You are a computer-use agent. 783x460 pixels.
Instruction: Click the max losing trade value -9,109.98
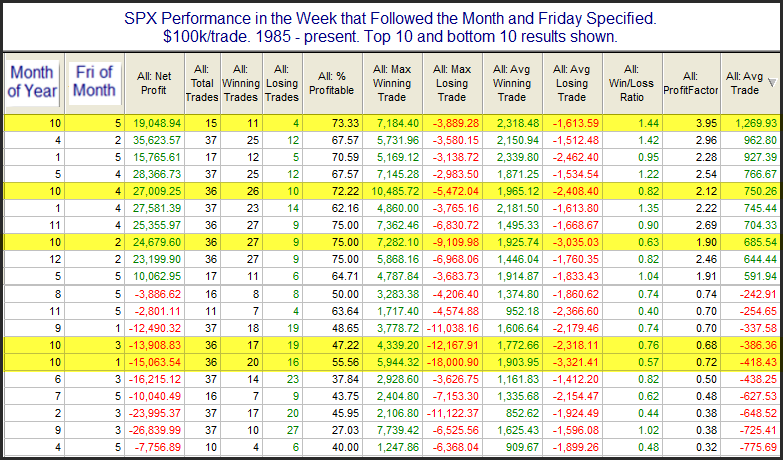pos(457,242)
